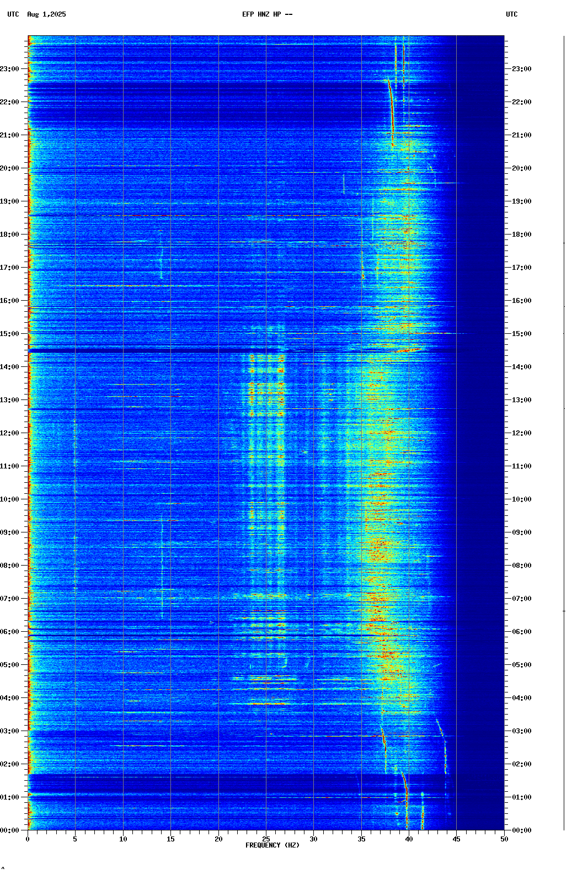
Task: Click the '45' frequency tick label
Action: pos(456,839)
